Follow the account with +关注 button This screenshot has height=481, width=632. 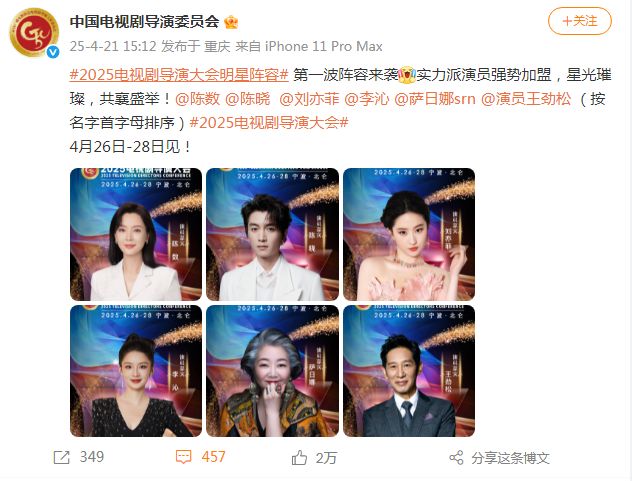(580, 21)
